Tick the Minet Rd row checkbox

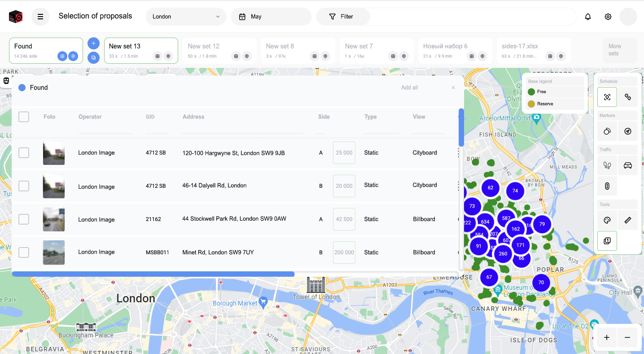(x=24, y=252)
